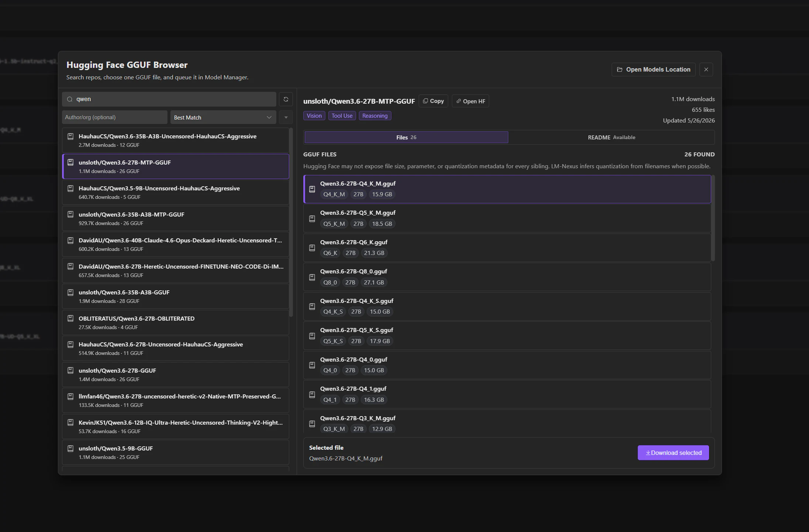Click file icon for Qwen3.6-27B-Q3_K_M.gguf
The height and width of the screenshot is (532, 809).
312,424
